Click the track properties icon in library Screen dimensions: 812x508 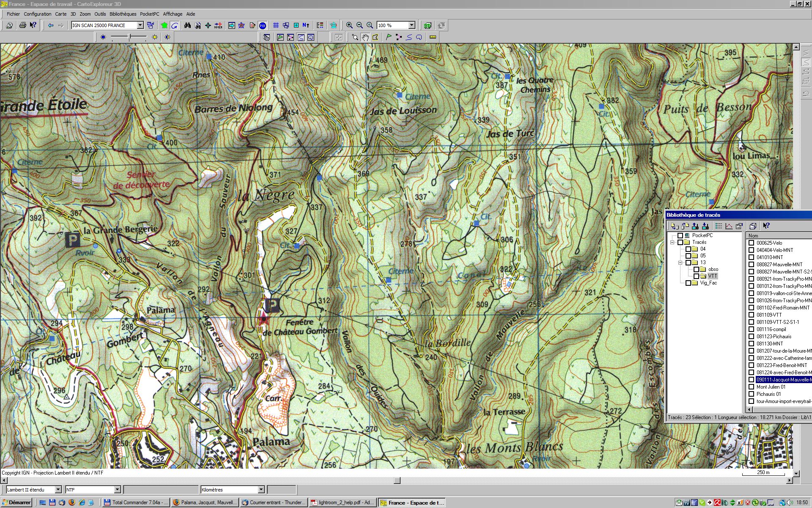[x=739, y=226]
